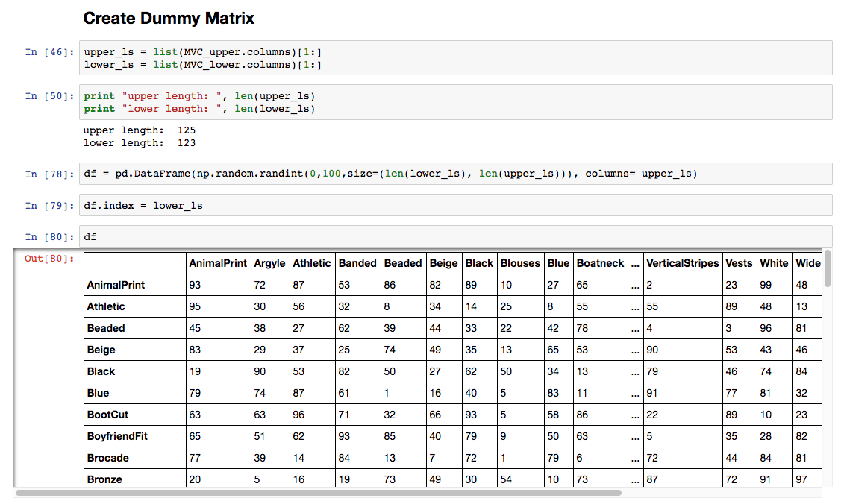
Task: Click value 90 in Beige row, VerticalStripes column
Action: click(652, 350)
